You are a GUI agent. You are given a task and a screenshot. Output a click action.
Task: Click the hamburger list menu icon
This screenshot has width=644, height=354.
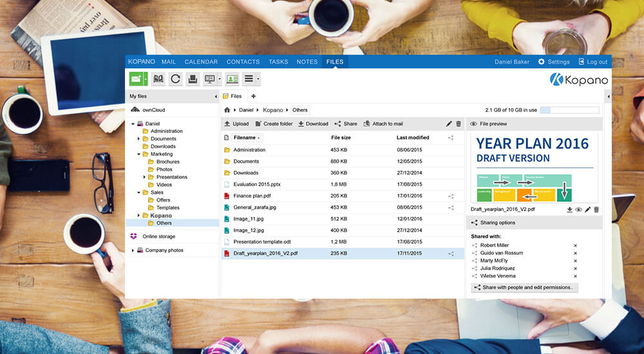pos(249,79)
